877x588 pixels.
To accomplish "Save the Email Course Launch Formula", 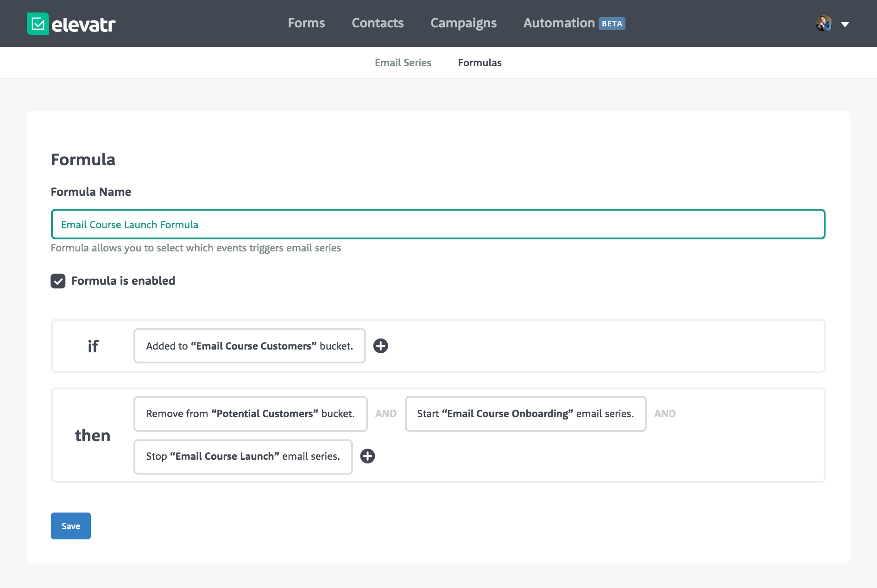I will 70,526.
